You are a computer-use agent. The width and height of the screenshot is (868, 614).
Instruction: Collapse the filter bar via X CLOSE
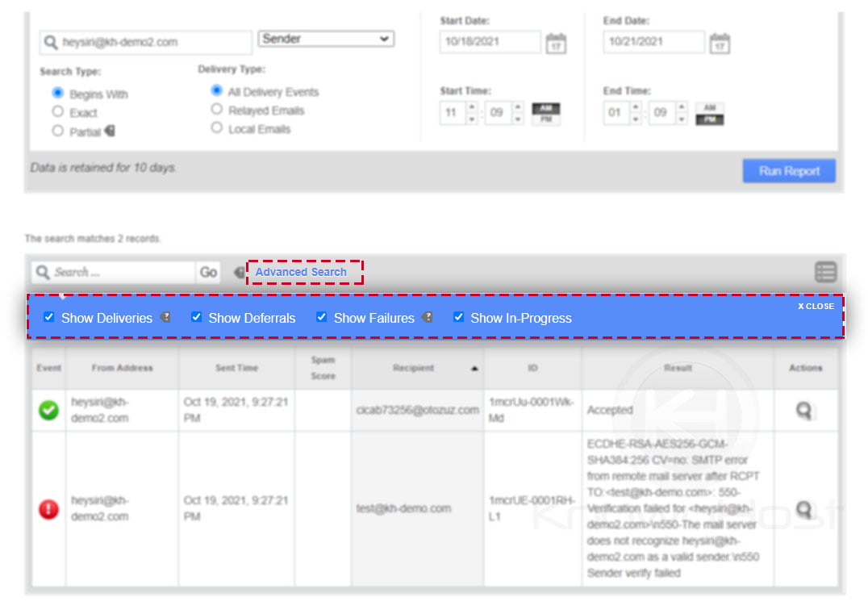(x=816, y=307)
